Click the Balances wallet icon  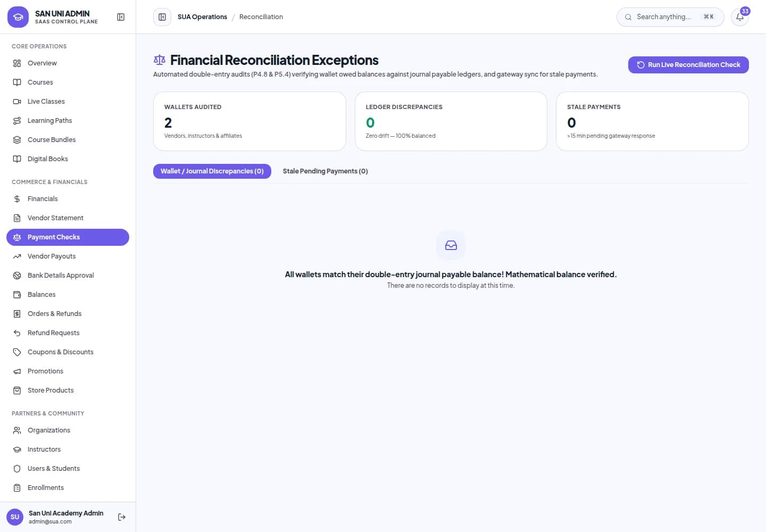click(x=17, y=295)
